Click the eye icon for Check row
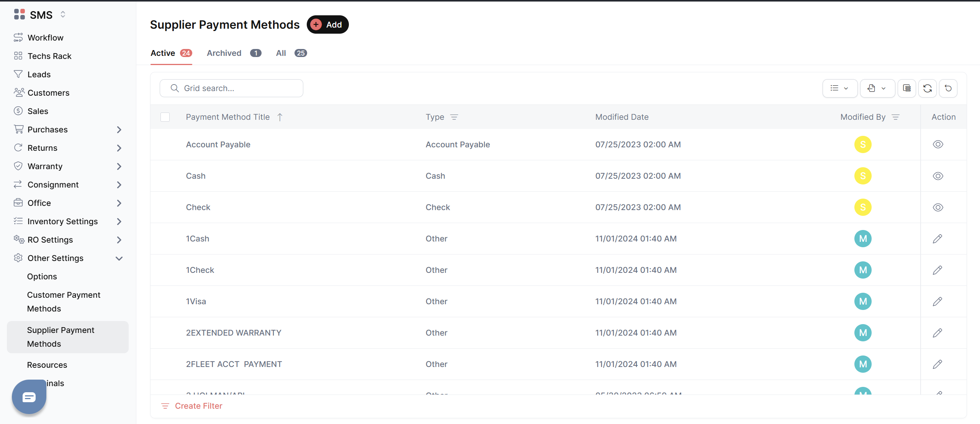The image size is (980, 424). tap(937, 207)
